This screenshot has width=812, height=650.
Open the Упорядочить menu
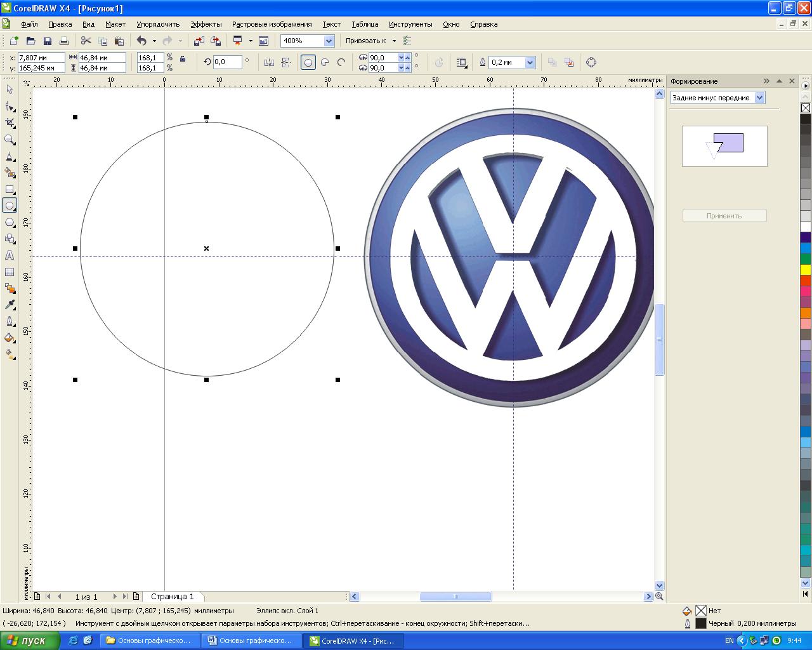158,24
